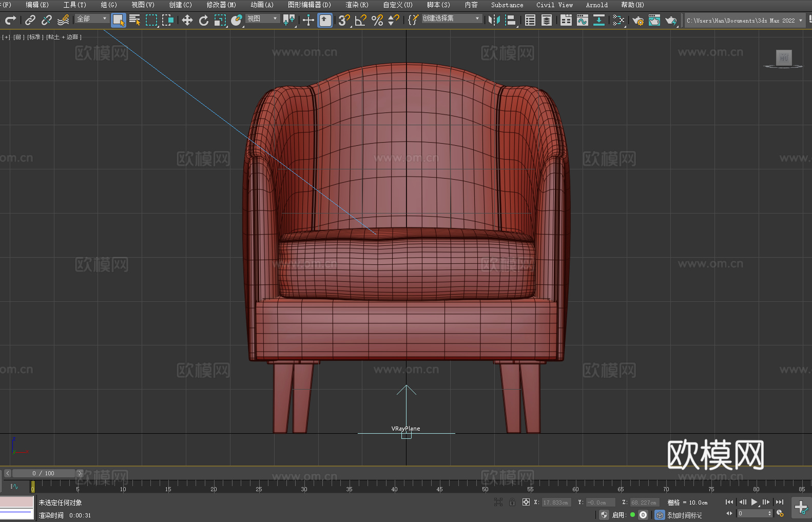Toggle Angle Snap

[x=361, y=20]
